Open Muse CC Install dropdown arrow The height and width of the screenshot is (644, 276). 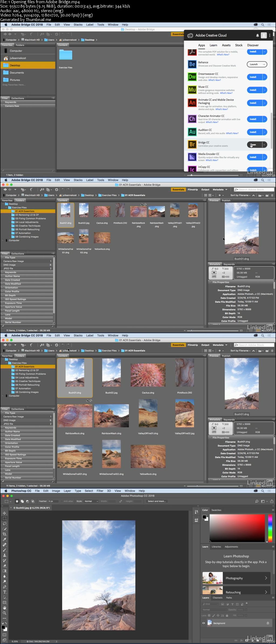265,90
